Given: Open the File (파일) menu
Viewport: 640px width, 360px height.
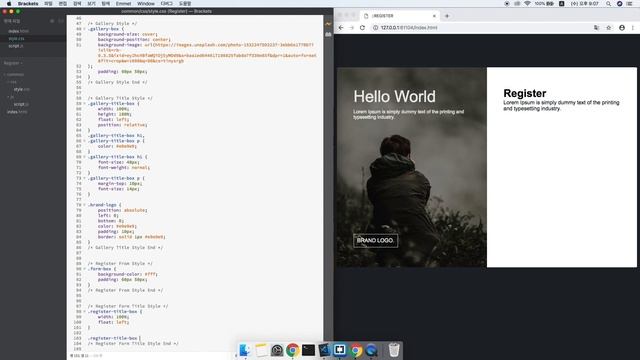Looking at the screenshot, I should (x=48, y=4).
